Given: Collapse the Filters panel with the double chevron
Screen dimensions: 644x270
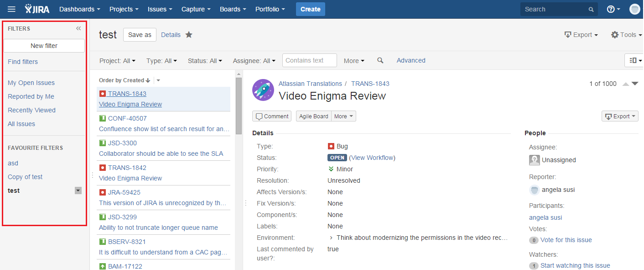Looking at the screenshot, I should tap(78, 28).
